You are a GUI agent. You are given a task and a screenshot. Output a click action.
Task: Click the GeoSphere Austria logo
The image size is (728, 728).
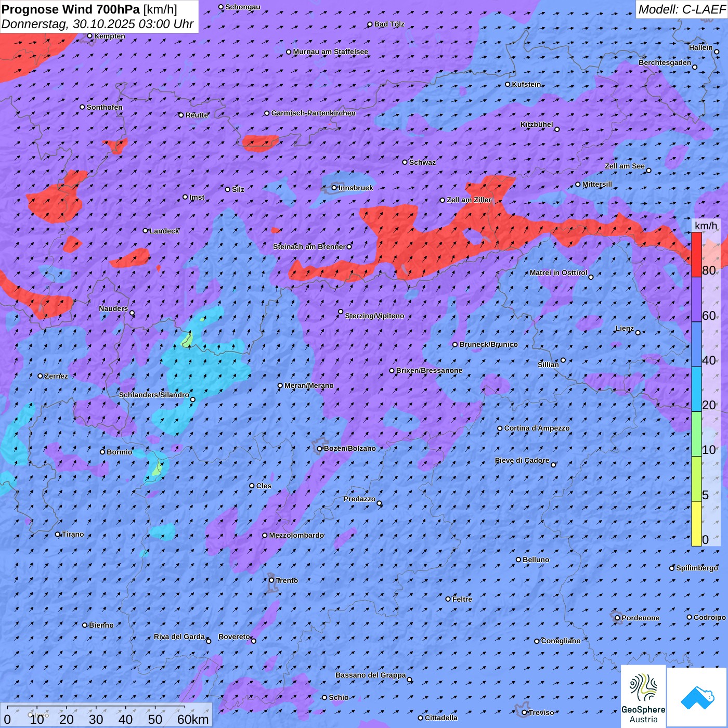pyautogui.click(x=643, y=696)
